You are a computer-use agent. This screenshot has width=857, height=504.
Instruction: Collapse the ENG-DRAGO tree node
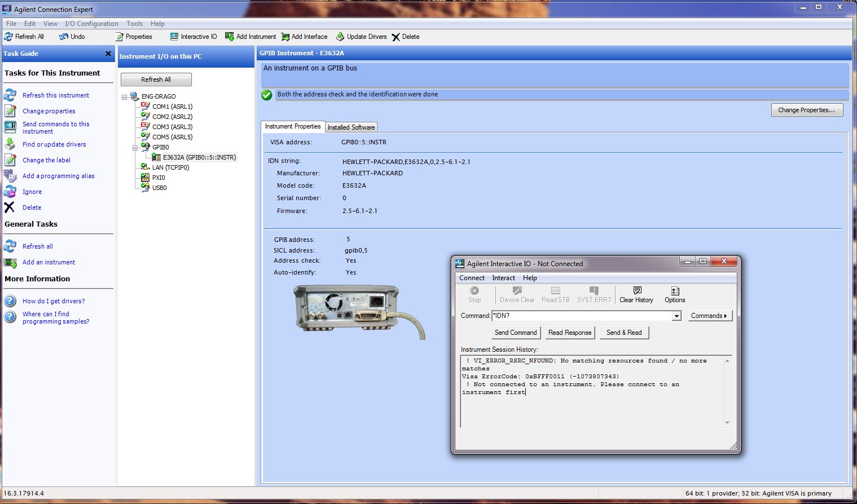pos(125,97)
